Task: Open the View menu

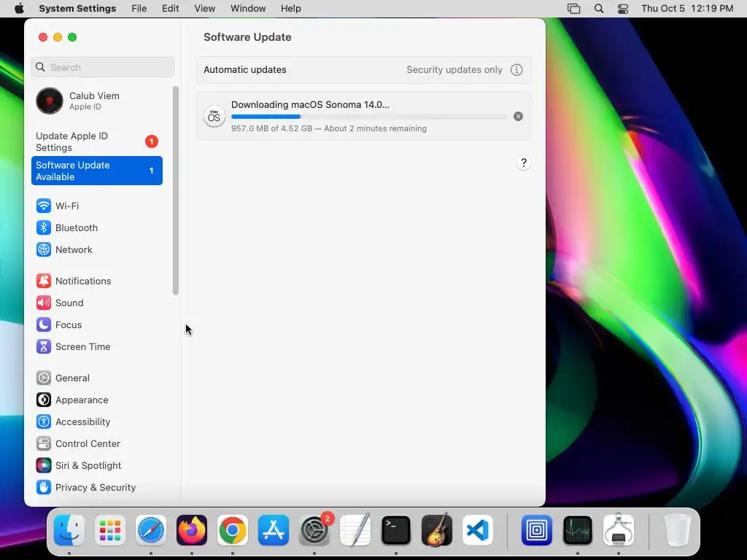Action: pos(205,9)
